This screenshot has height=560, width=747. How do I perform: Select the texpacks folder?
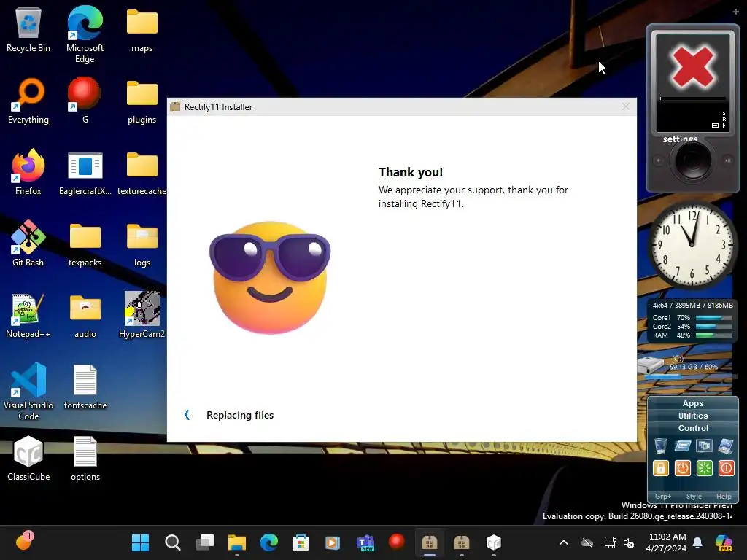pyautogui.click(x=85, y=244)
